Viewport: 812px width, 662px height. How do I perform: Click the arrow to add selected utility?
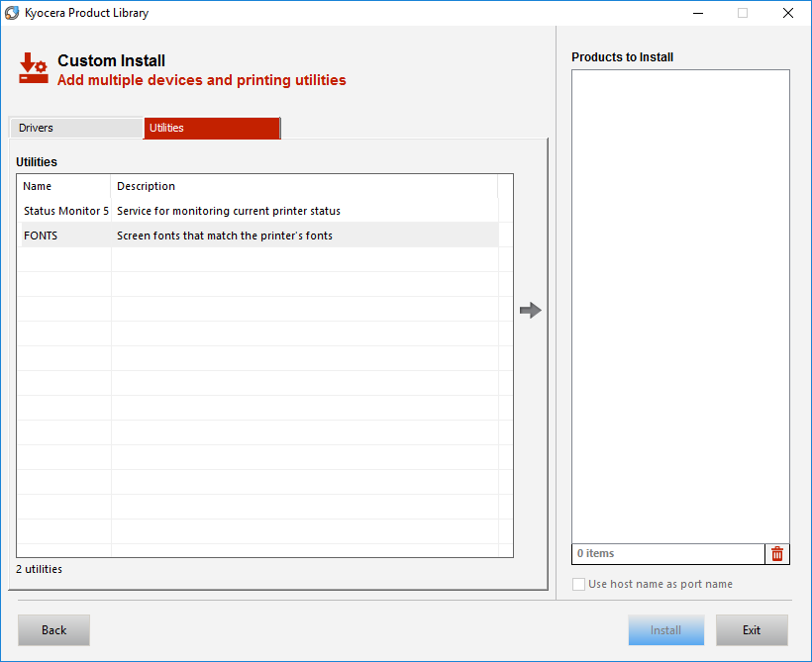(x=531, y=311)
